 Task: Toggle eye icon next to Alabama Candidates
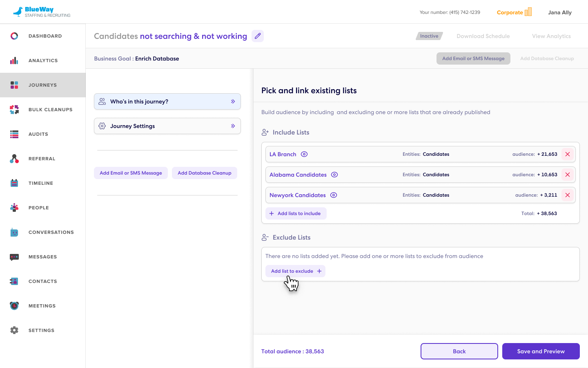pyautogui.click(x=334, y=175)
